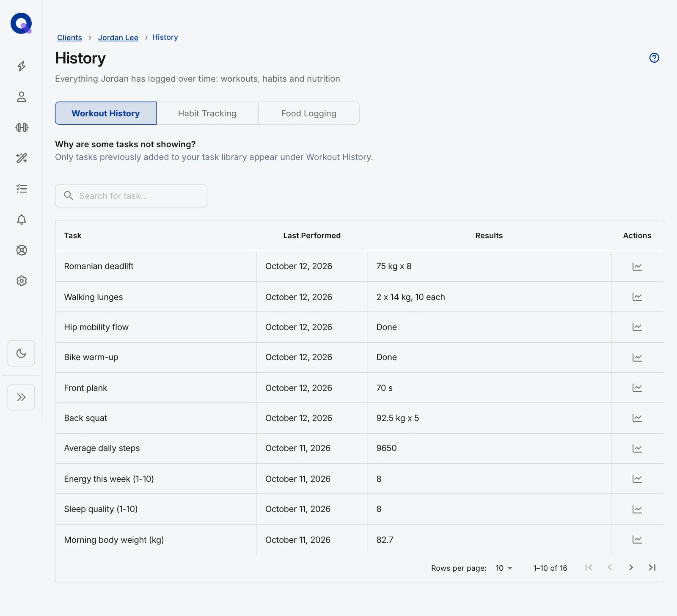This screenshot has width=677, height=616.
Task: Open the Rows per page dropdown
Action: click(x=504, y=568)
